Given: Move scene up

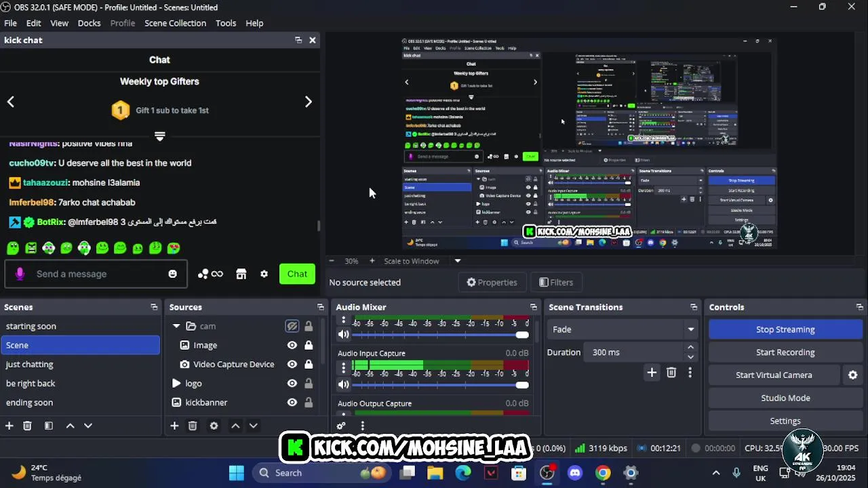Looking at the screenshot, I should tap(70, 426).
